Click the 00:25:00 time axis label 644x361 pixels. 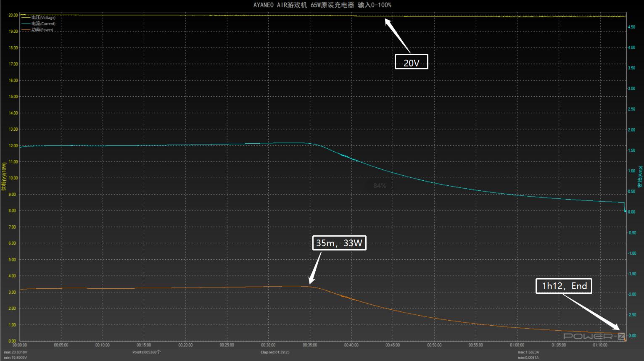click(227, 345)
